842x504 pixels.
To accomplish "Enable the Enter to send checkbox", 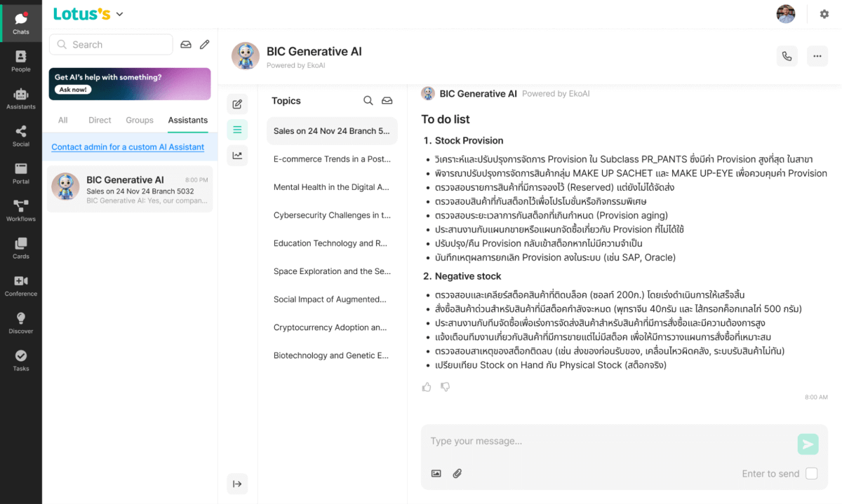I will tap(811, 474).
